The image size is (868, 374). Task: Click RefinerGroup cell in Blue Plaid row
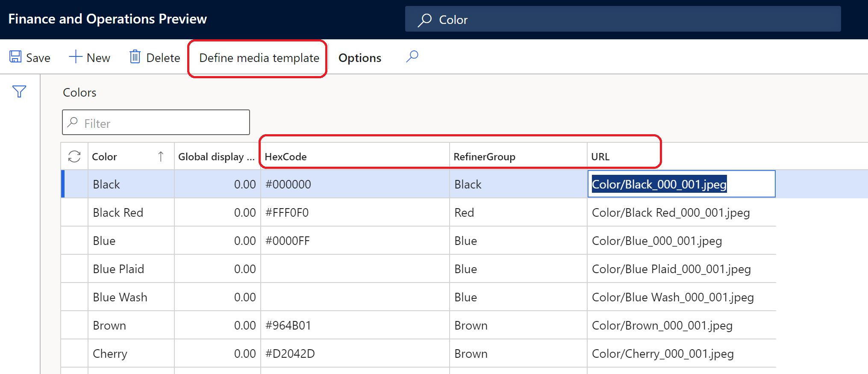coord(518,269)
